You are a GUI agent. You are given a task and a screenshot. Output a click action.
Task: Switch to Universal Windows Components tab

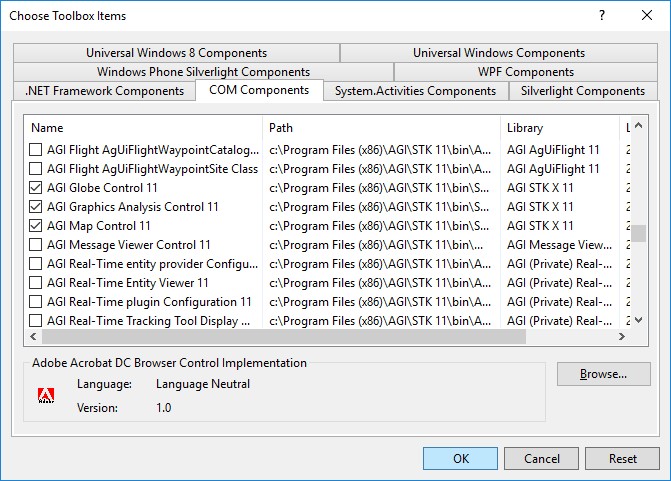click(499, 53)
